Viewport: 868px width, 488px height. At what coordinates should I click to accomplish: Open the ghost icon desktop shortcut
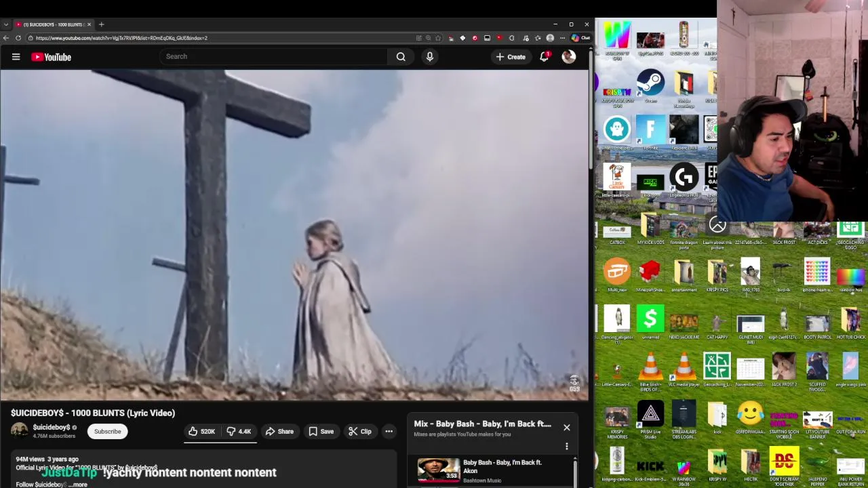tap(616, 133)
